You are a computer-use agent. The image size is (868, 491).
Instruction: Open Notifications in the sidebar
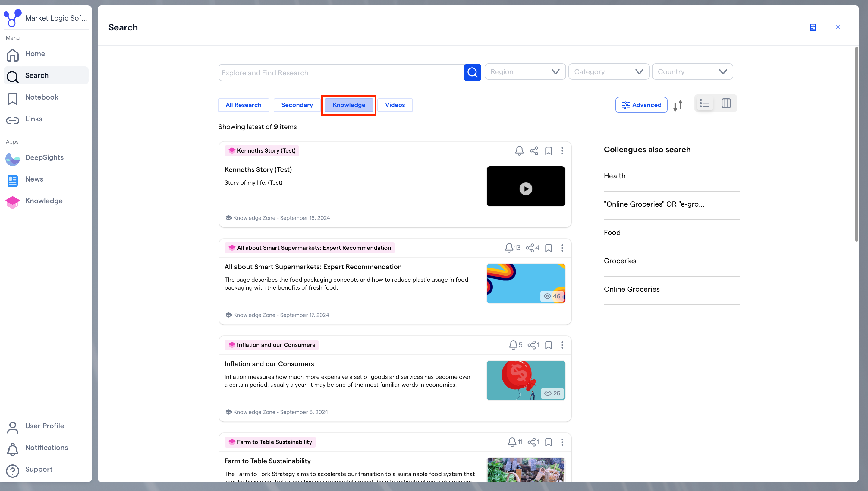(46, 448)
